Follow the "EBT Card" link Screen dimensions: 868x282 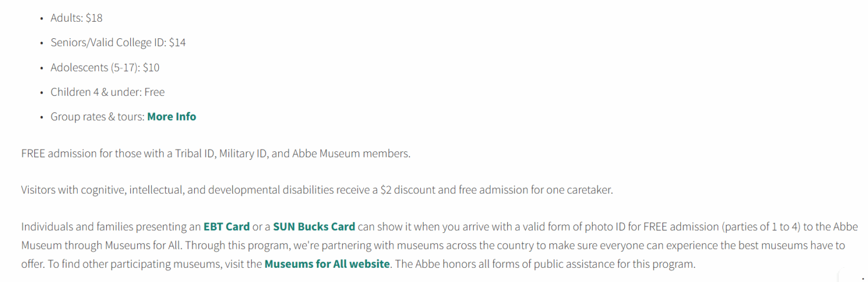(226, 226)
